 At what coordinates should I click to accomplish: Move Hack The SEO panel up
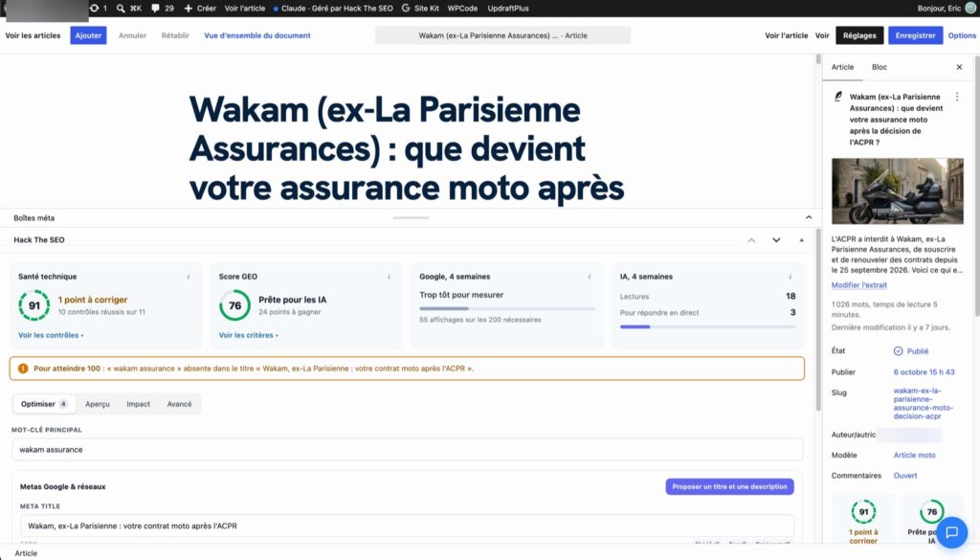[751, 240]
